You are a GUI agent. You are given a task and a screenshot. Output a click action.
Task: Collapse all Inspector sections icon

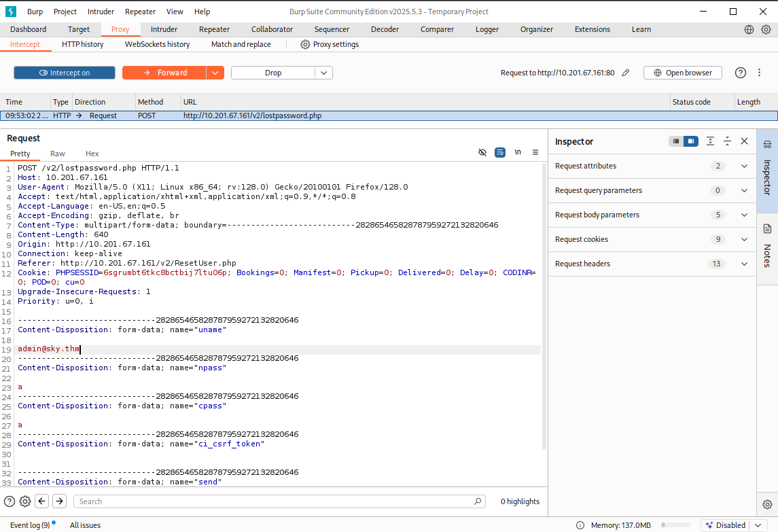[x=727, y=141]
